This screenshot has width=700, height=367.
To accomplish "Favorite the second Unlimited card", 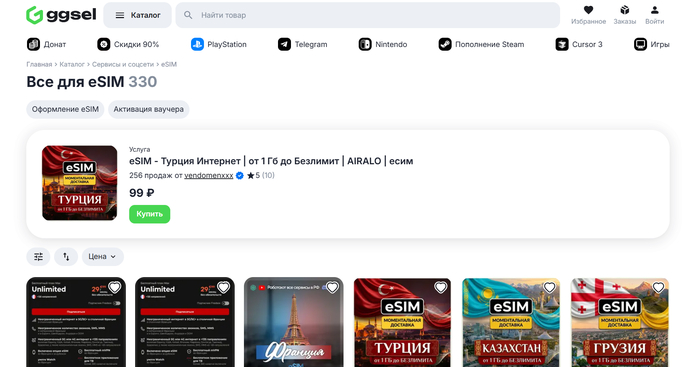I will 224,288.
